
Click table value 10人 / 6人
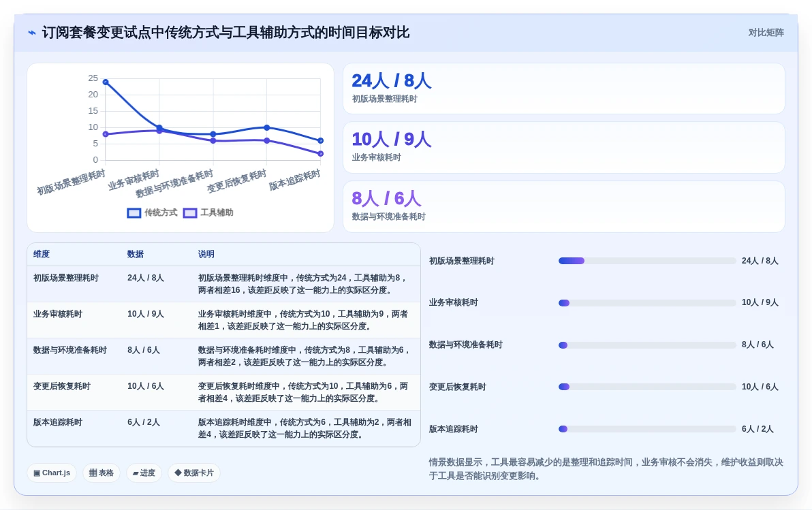click(146, 386)
